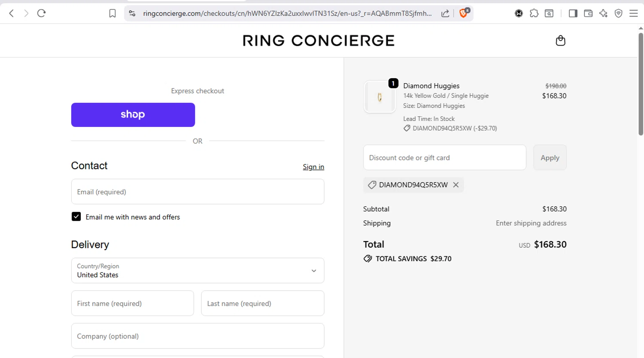Click the Email (required) field

(197, 192)
